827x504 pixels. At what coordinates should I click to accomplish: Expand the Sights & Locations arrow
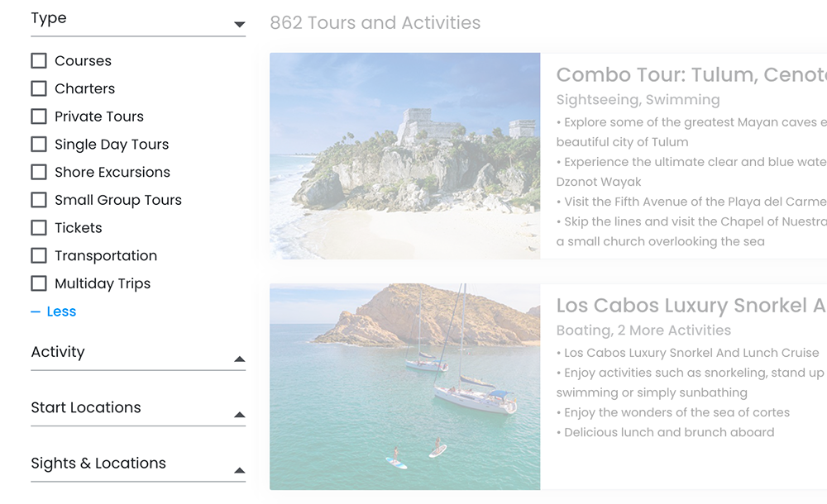pos(239,471)
